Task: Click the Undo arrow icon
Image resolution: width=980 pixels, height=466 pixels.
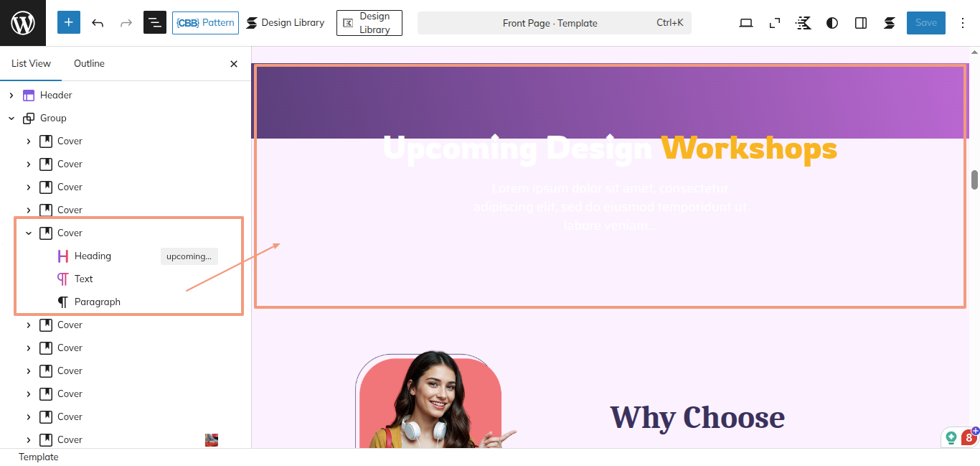Action: pos(98,23)
